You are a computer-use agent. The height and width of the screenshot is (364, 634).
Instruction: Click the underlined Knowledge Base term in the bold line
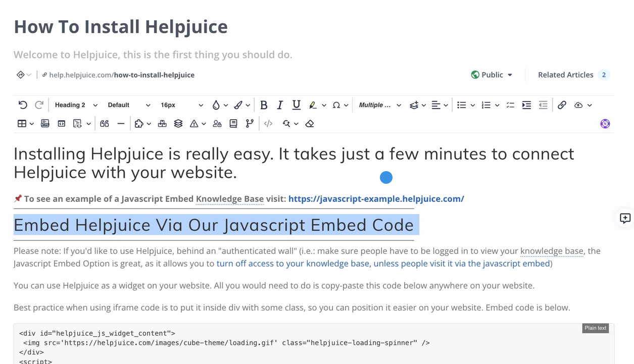pyautogui.click(x=230, y=199)
